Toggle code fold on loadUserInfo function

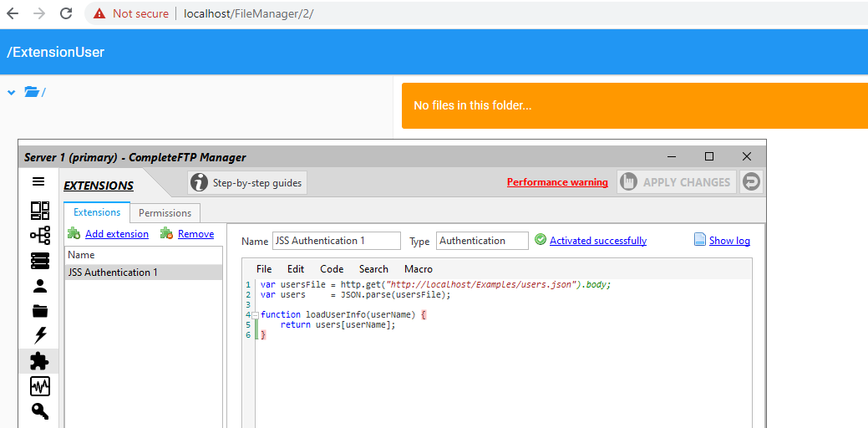255,314
